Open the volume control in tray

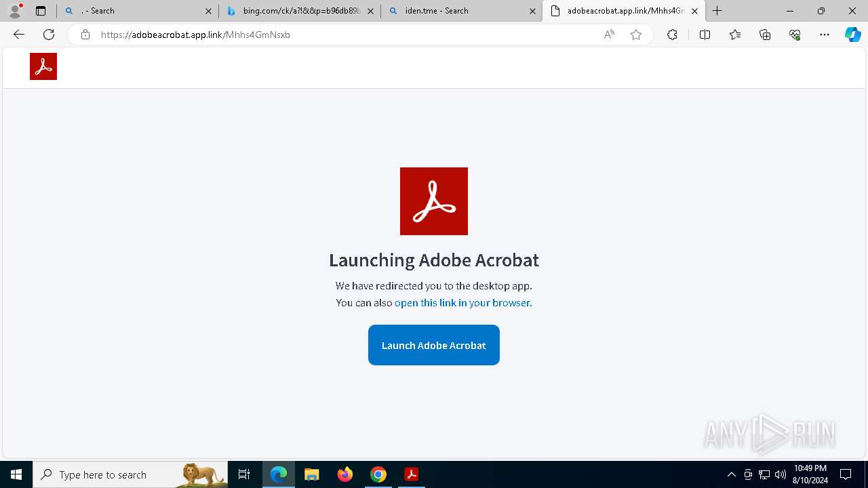[781, 474]
